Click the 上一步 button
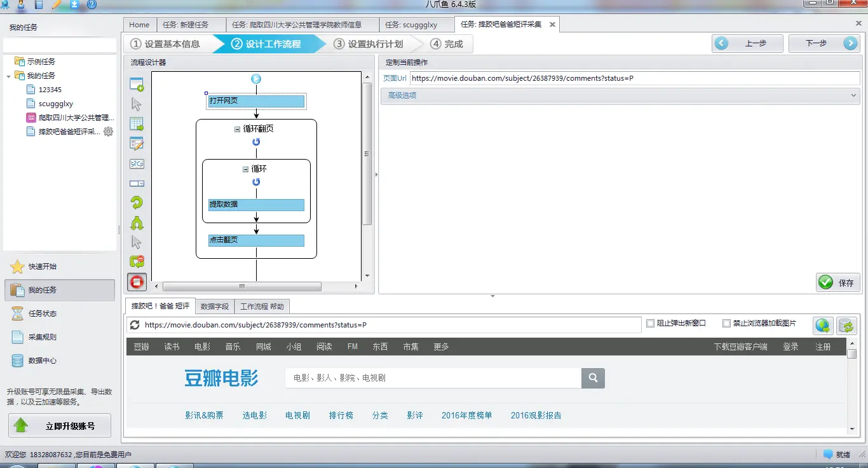This screenshot has width=868, height=468. pyautogui.click(x=748, y=43)
